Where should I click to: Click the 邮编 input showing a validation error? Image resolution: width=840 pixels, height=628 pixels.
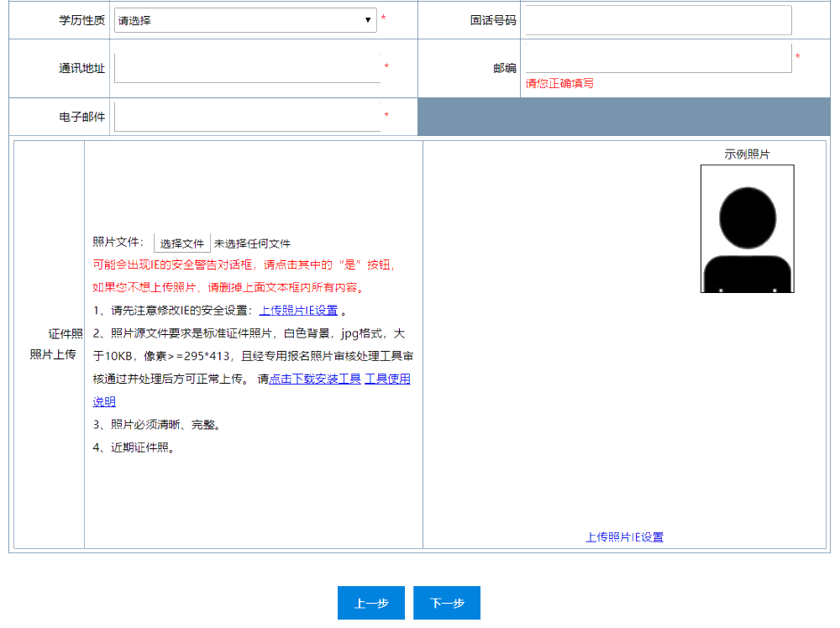coord(657,56)
